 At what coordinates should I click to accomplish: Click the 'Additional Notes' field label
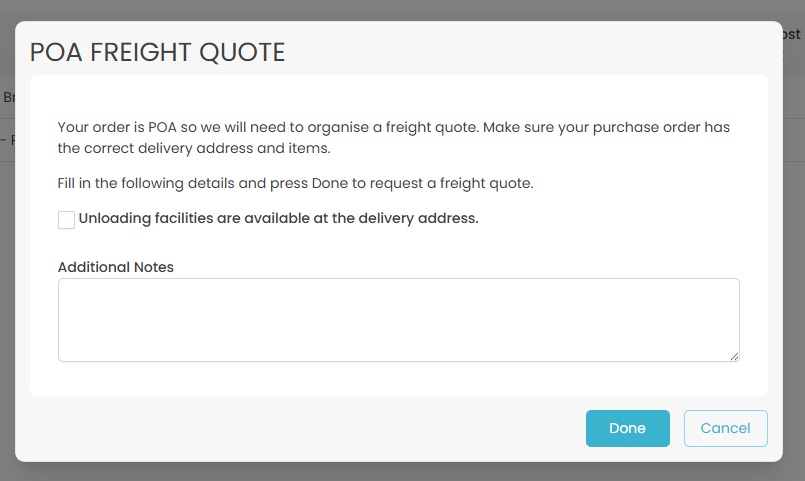click(x=116, y=267)
